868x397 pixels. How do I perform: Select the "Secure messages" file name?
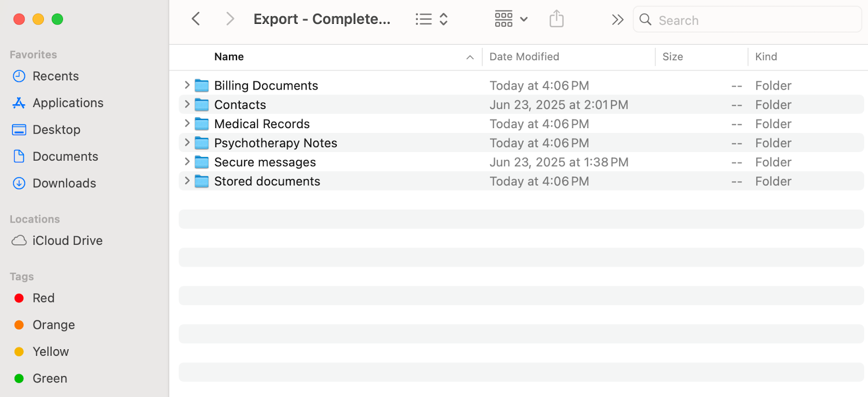[265, 162]
